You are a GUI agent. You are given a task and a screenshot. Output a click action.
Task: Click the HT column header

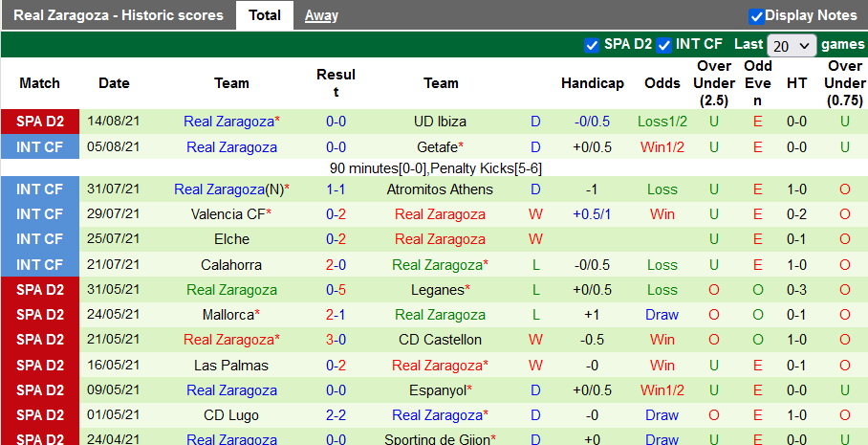(x=796, y=83)
